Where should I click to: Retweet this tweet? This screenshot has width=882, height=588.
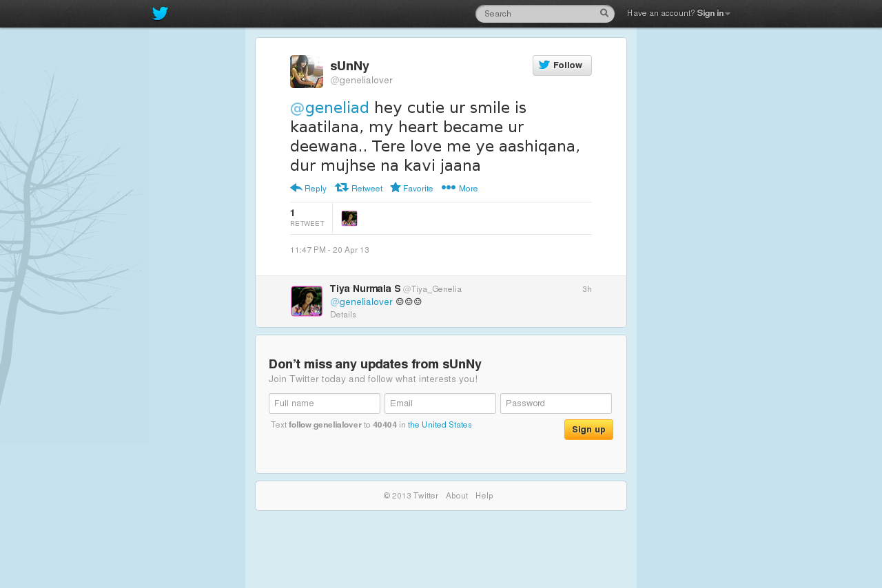pos(358,188)
